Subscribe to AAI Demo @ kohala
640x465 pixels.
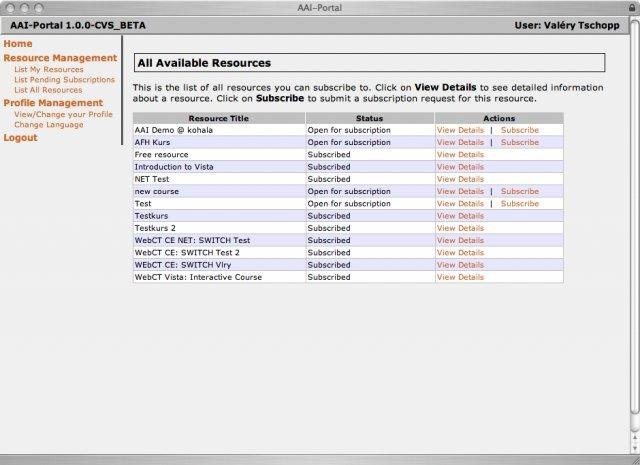pyautogui.click(x=520, y=130)
